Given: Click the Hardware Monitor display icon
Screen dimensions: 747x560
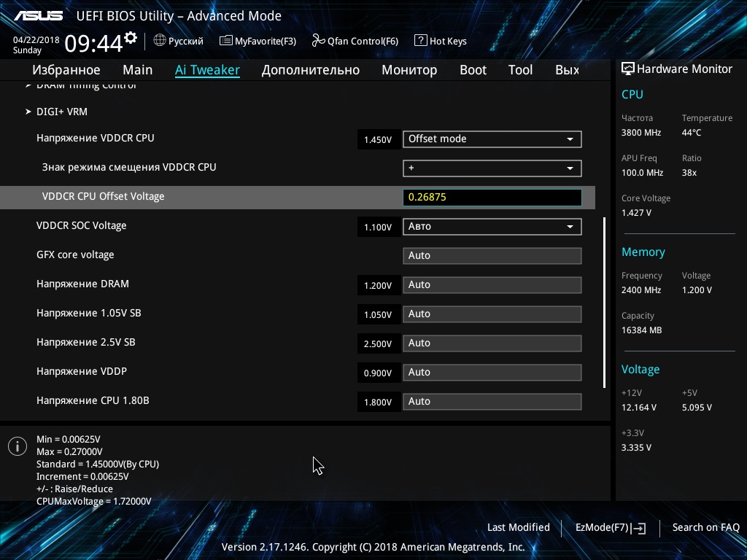Looking at the screenshot, I should (x=628, y=69).
